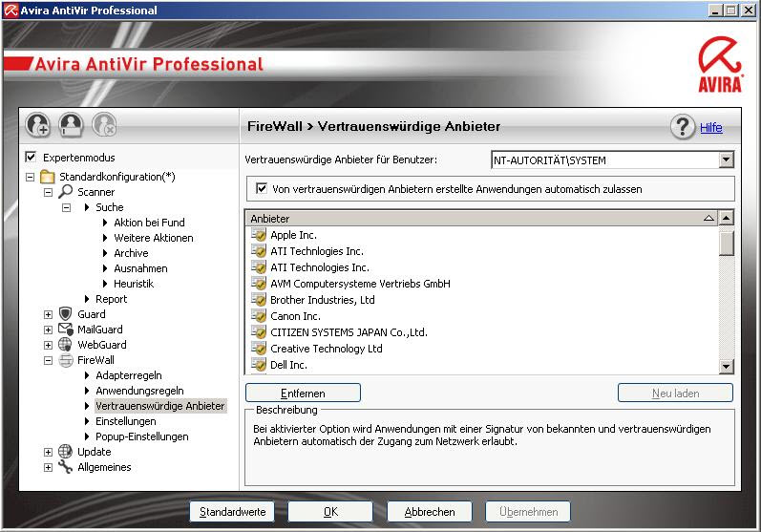Click the certificate icon beside Canon Inc.
The height and width of the screenshot is (532, 761).
click(259, 315)
